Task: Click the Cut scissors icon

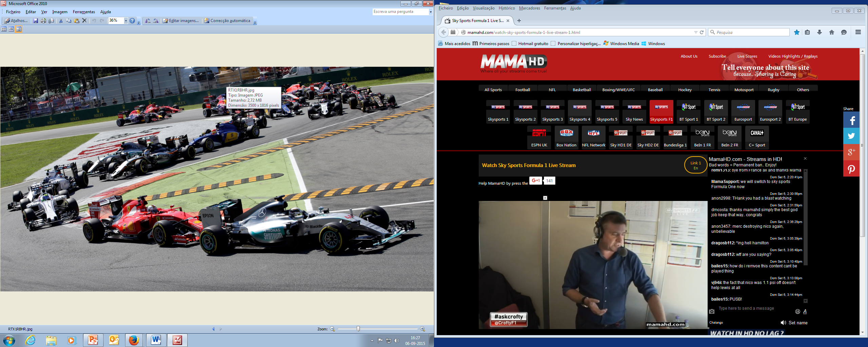Action: [x=61, y=21]
